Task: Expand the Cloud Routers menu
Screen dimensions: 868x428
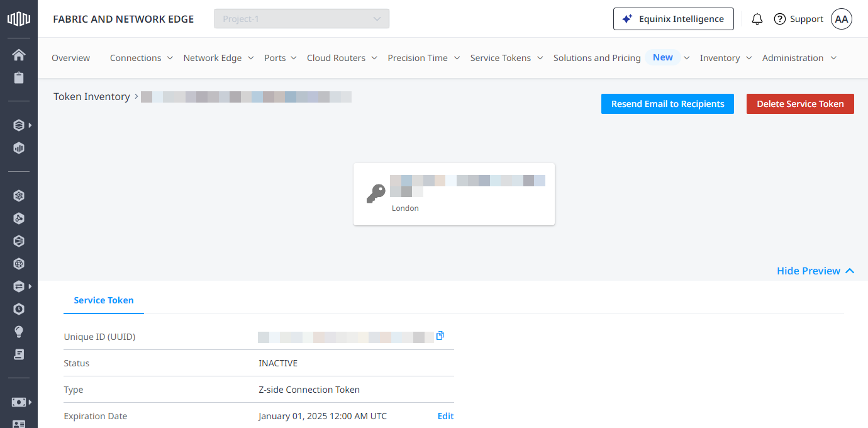Action: pos(342,58)
